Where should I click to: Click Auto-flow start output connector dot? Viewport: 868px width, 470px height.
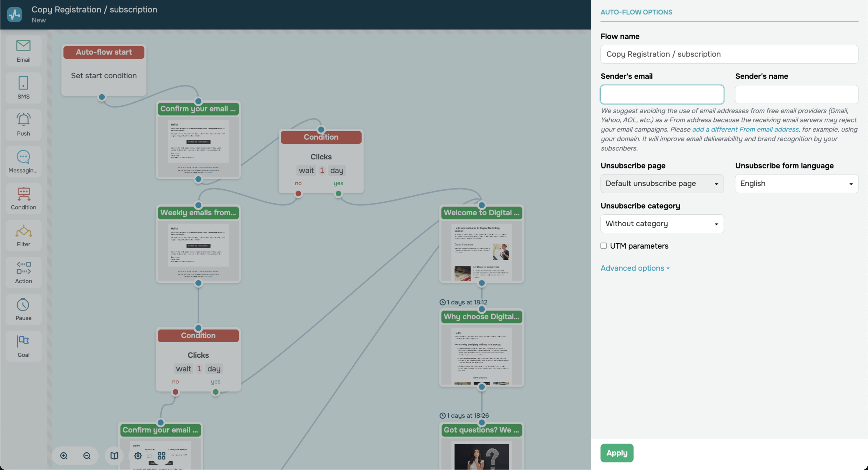(x=102, y=97)
